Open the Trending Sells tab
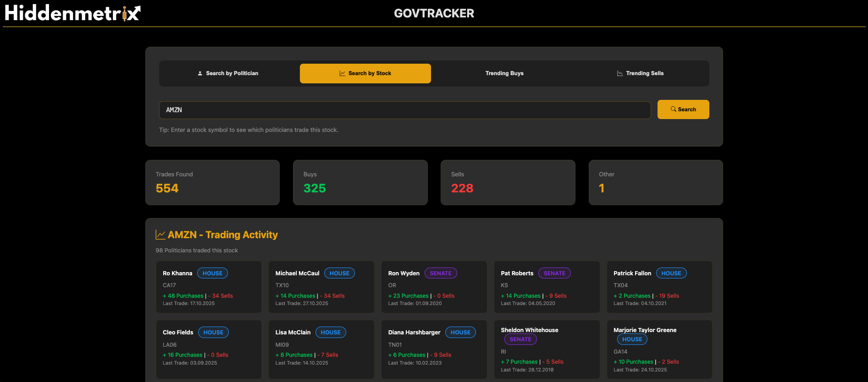 click(640, 73)
